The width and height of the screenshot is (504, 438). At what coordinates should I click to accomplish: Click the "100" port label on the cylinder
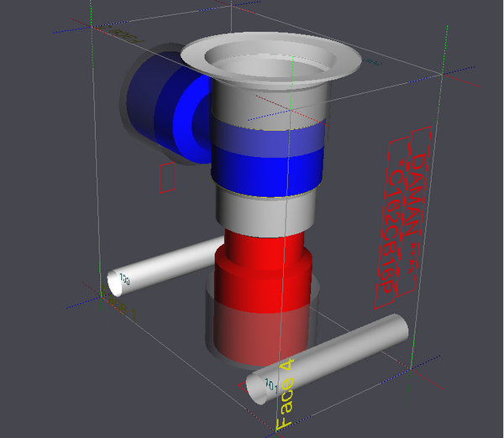(124, 279)
